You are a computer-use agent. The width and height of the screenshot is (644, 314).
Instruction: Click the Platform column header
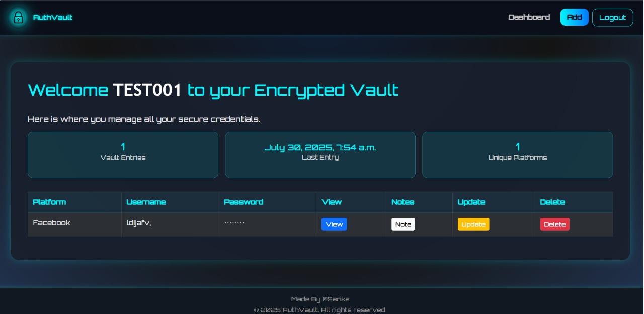coord(49,202)
